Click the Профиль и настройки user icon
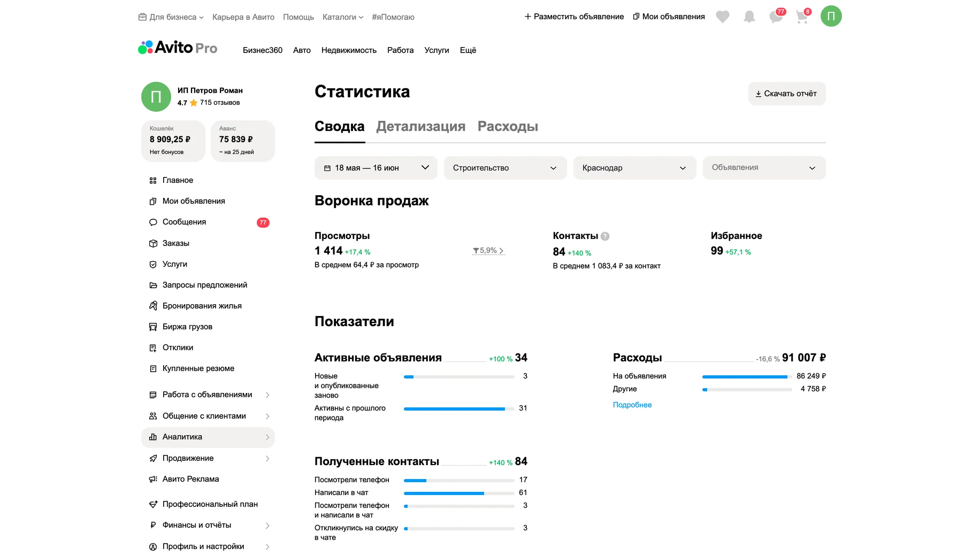Image resolution: width=980 pixels, height=556 pixels. pyautogui.click(x=153, y=547)
